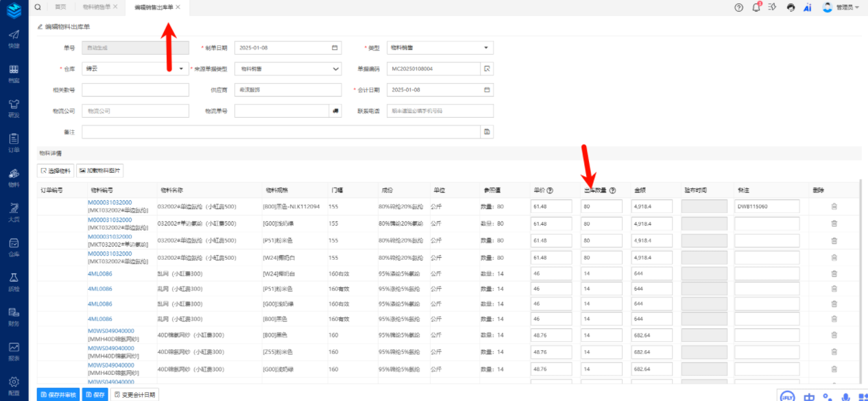The height and width of the screenshot is (401, 868).
Task: Switch to the 首页 home tab
Action: [60, 7]
